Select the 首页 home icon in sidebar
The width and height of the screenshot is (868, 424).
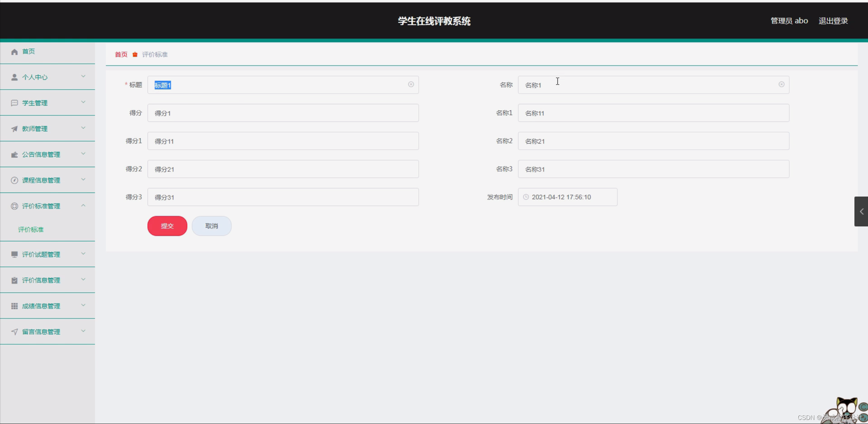pos(14,51)
